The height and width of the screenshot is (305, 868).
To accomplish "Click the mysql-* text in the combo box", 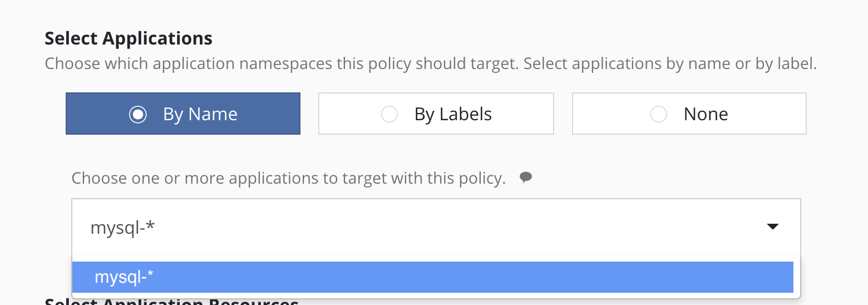I will (x=122, y=228).
